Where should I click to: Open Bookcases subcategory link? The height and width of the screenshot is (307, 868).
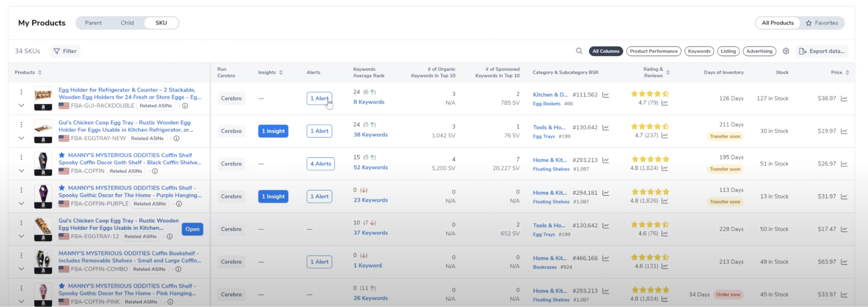(545, 267)
